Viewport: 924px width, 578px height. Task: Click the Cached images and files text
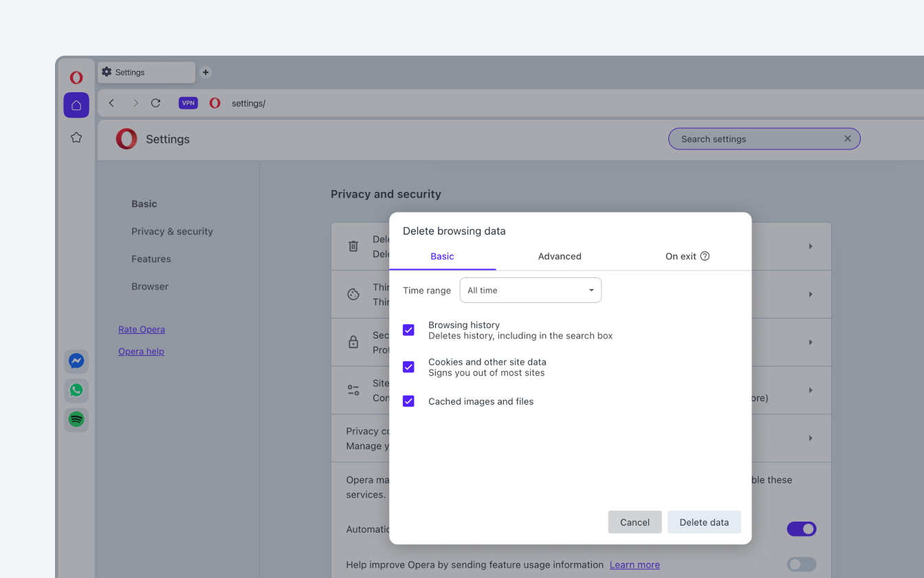pos(481,401)
